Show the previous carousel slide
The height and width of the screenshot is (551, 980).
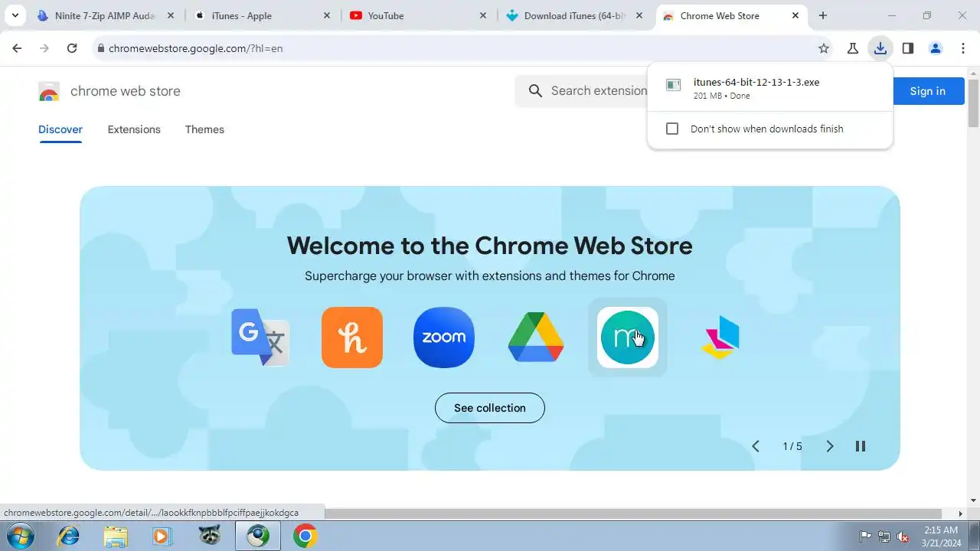point(756,446)
